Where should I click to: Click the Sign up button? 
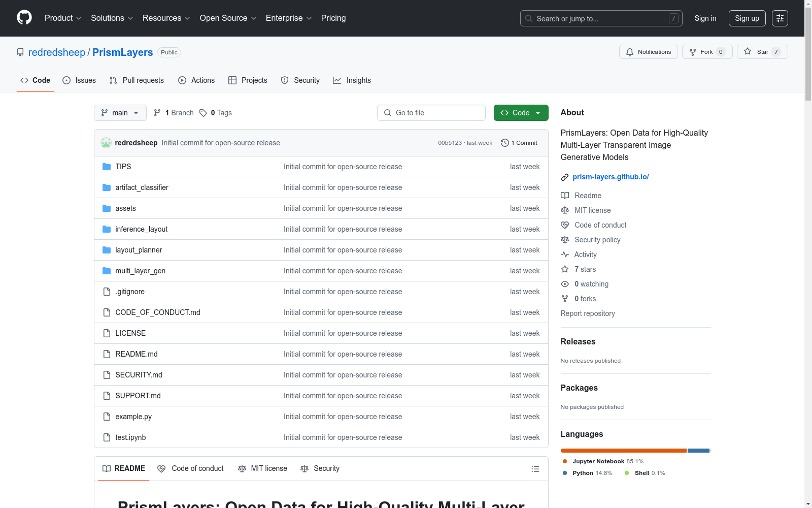pos(747,18)
